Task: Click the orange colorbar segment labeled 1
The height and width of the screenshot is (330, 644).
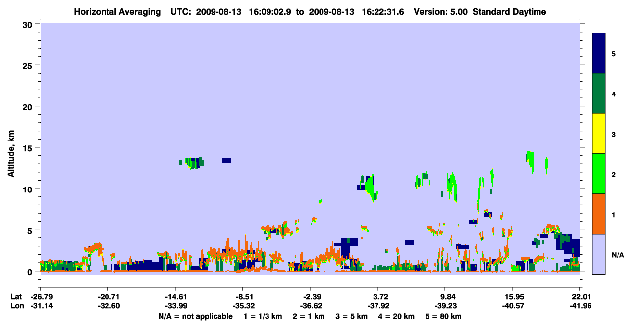Action: [599, 214]
